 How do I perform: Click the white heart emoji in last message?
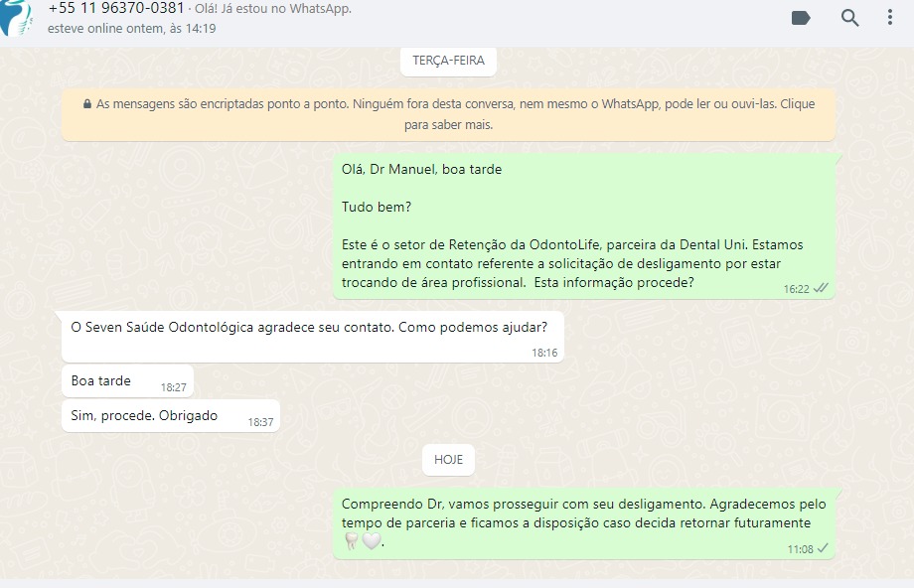372,541
